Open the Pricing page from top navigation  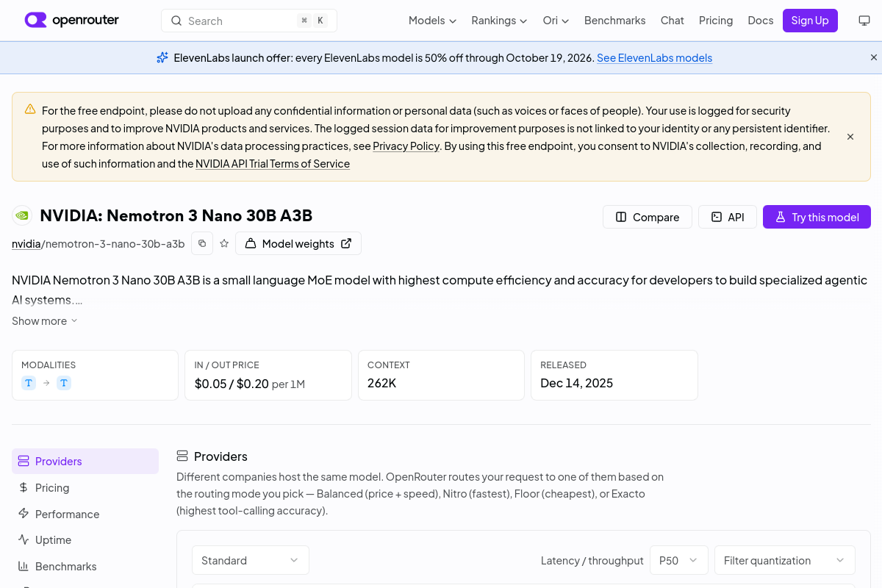[x=716, y=21]
